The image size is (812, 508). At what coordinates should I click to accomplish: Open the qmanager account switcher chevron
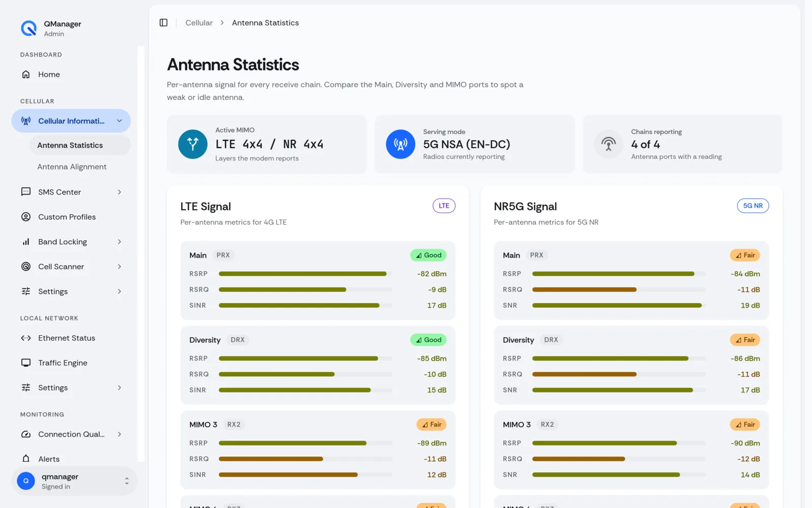point(126,481)
